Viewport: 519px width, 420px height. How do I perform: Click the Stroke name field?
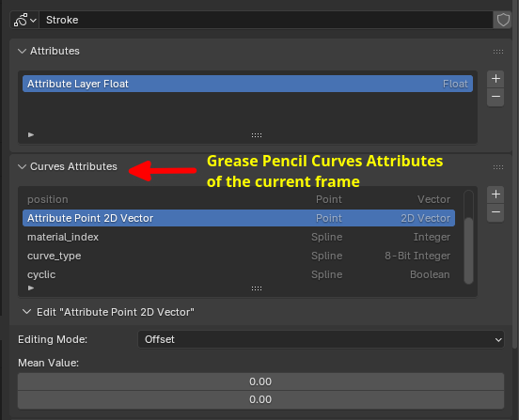(266, 20)
